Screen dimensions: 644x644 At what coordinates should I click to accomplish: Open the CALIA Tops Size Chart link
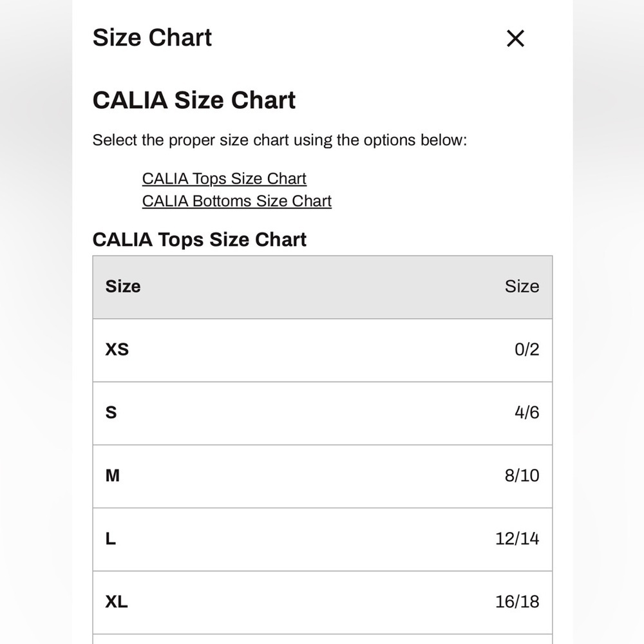point(224,178)
